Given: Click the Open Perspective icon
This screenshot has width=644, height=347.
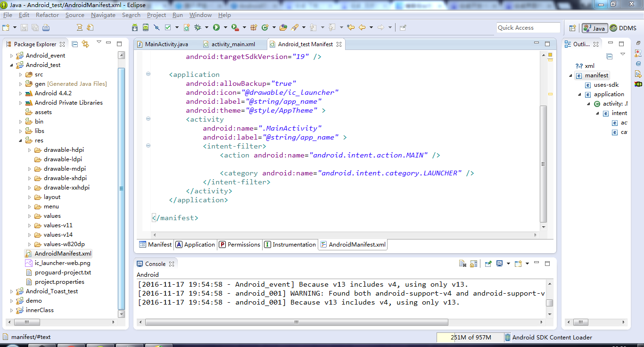Looking at the screenshot, I should point(572,28).
